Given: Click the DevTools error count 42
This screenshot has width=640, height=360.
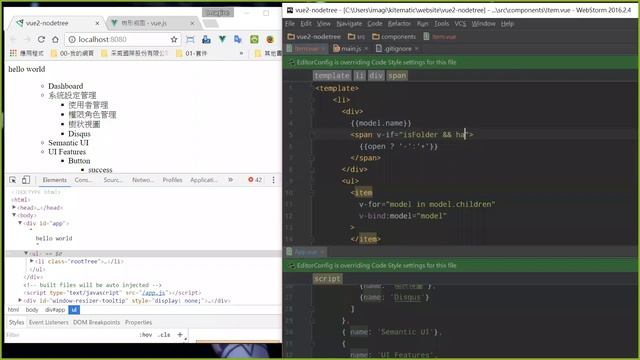Looking at the screenshot, I should click(x=255, y=180).
